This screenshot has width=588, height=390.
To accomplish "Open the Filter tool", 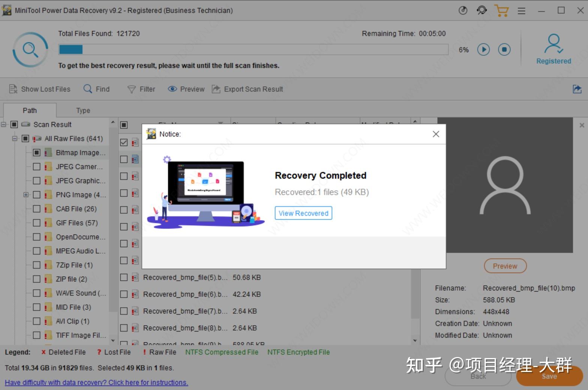I will click(141, 89).
